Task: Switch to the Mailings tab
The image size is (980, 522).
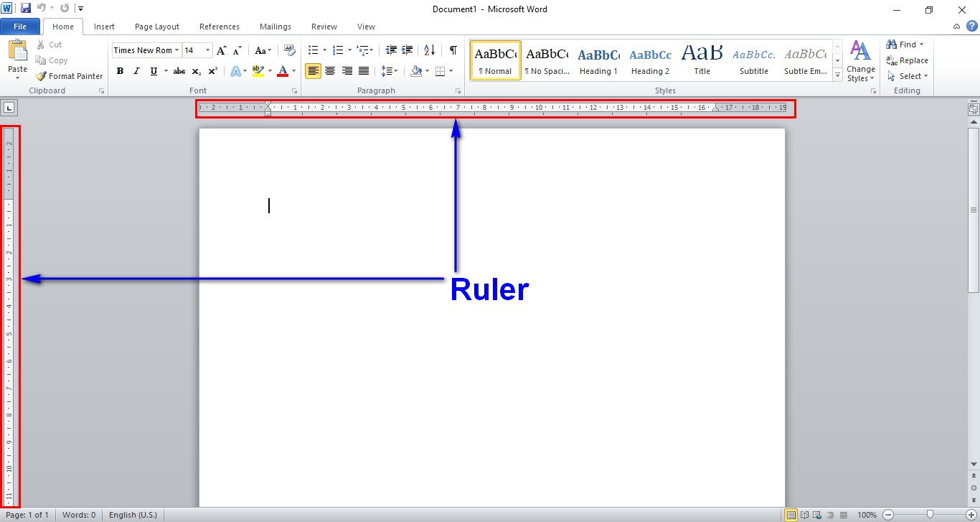Action: 275,27
